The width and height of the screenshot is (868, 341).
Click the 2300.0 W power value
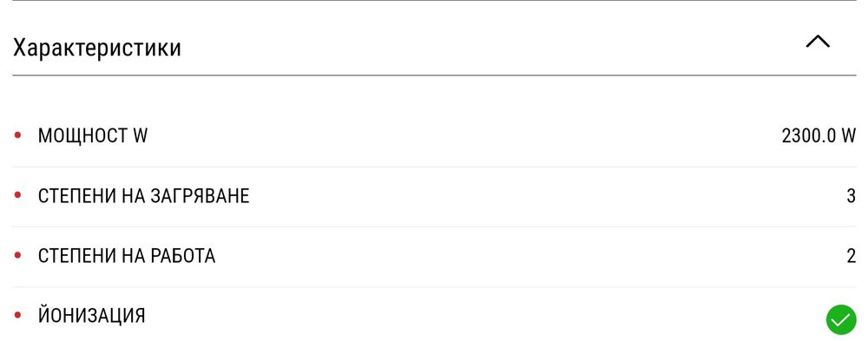pyautogui.click(x=819, y=135)
